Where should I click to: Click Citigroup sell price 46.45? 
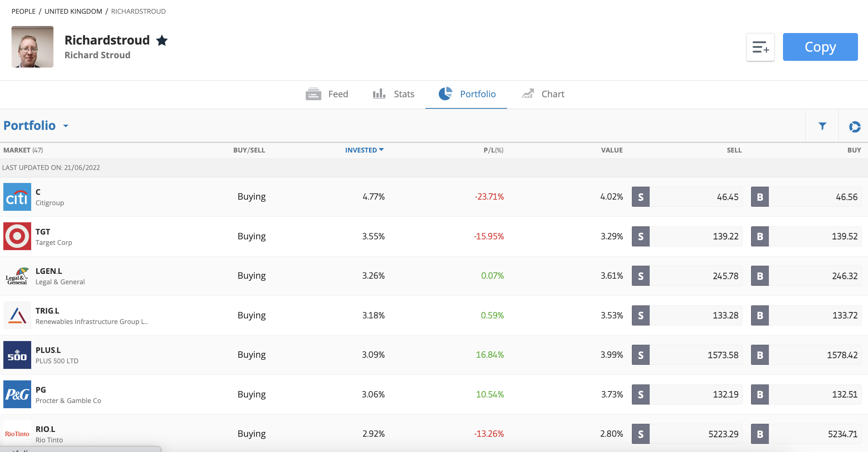[x=728, y=197]
